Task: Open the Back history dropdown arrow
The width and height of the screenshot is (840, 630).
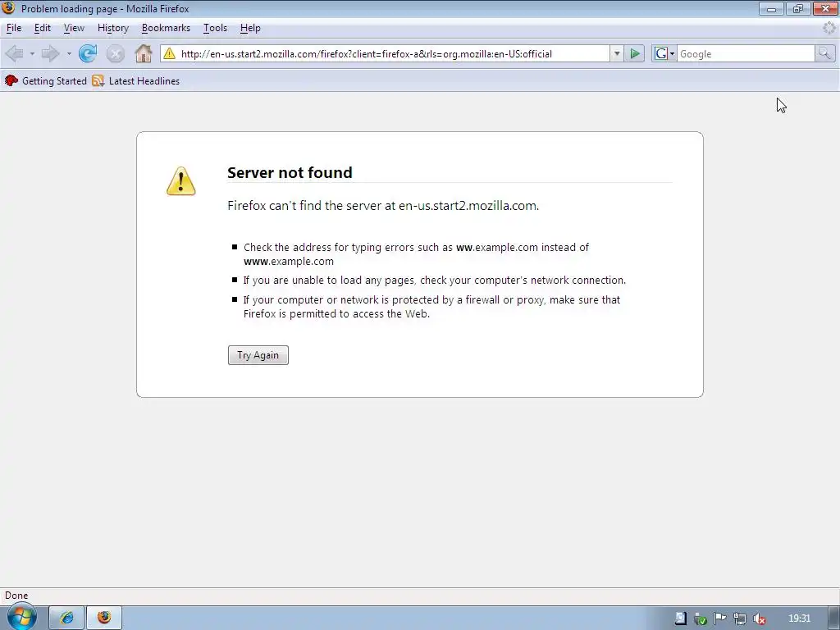Action: (x=32, y=53)
